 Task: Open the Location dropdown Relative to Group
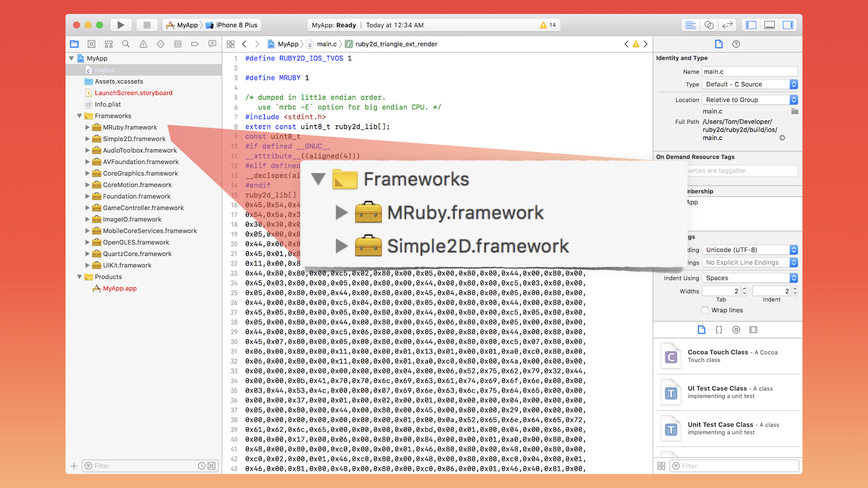tap(750, 100)
